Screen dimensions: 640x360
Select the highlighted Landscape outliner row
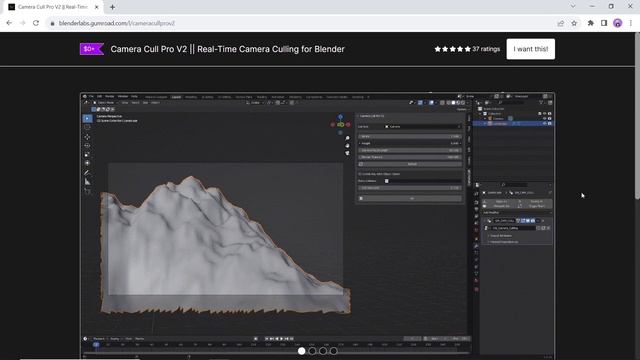click(x=513, y=123)
